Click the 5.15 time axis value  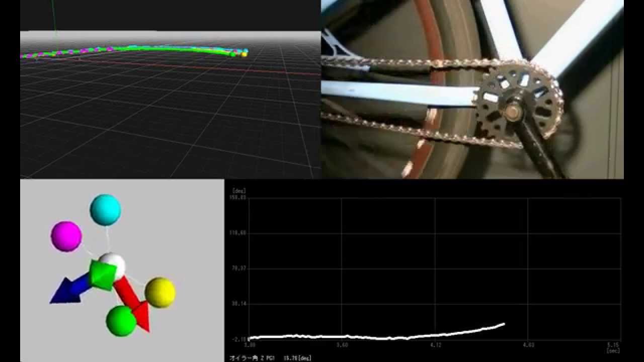(x=613, y=345)
